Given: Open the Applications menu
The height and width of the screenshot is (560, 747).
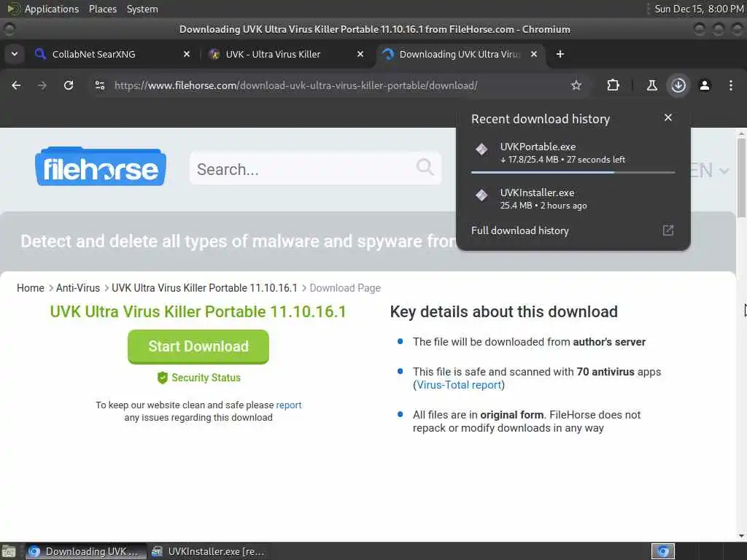Looking at the screenshot, I should (x=52, y=9).
